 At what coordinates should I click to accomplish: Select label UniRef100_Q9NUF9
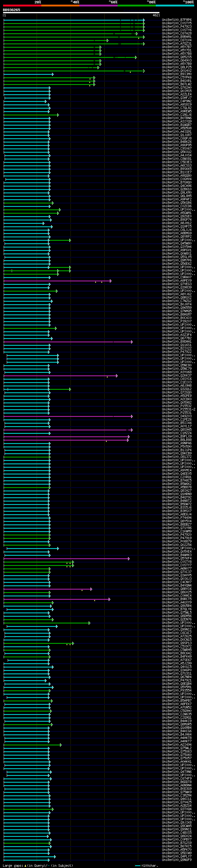click(177, 860)
